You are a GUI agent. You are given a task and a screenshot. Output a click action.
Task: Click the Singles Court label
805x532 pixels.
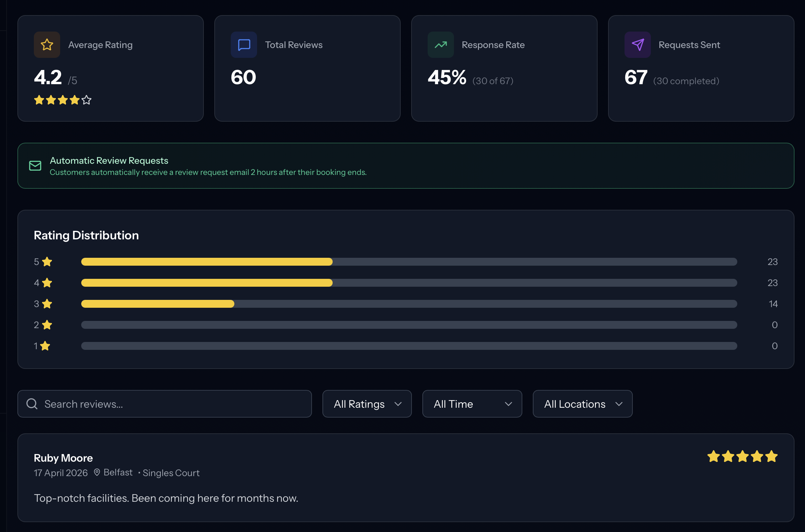tap(171, 472)
